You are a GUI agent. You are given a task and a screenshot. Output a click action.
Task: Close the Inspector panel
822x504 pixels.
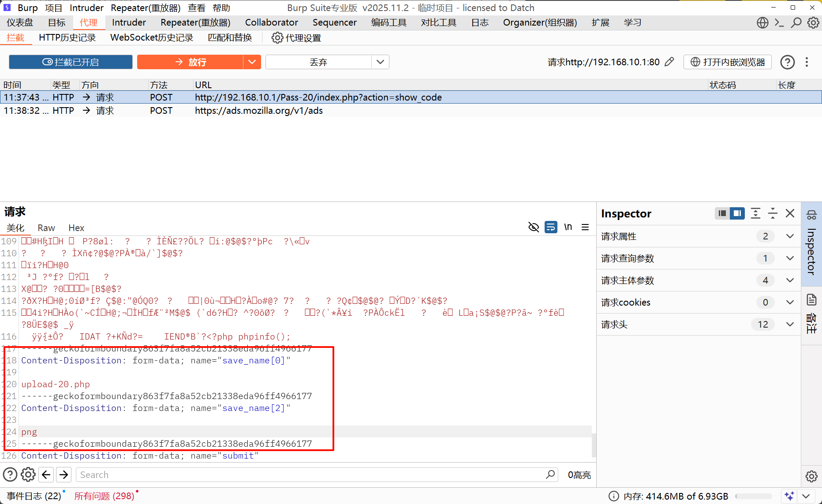coord(790,213)
